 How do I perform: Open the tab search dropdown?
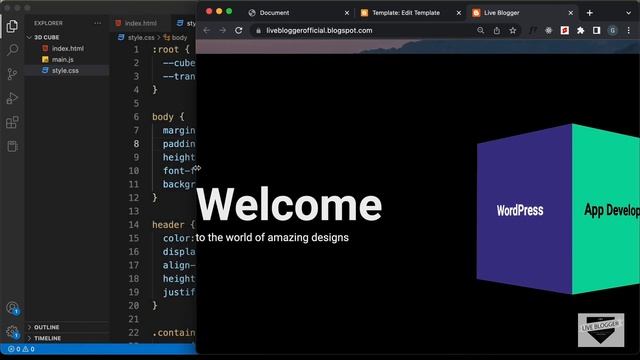click(x=628, y=13)
